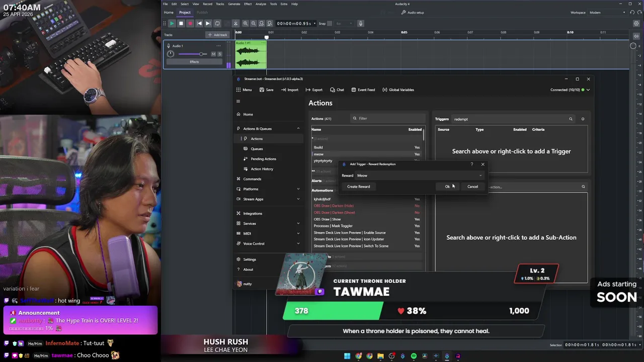Confirm the Add Trigger dialog with Ok

[447, 187]
